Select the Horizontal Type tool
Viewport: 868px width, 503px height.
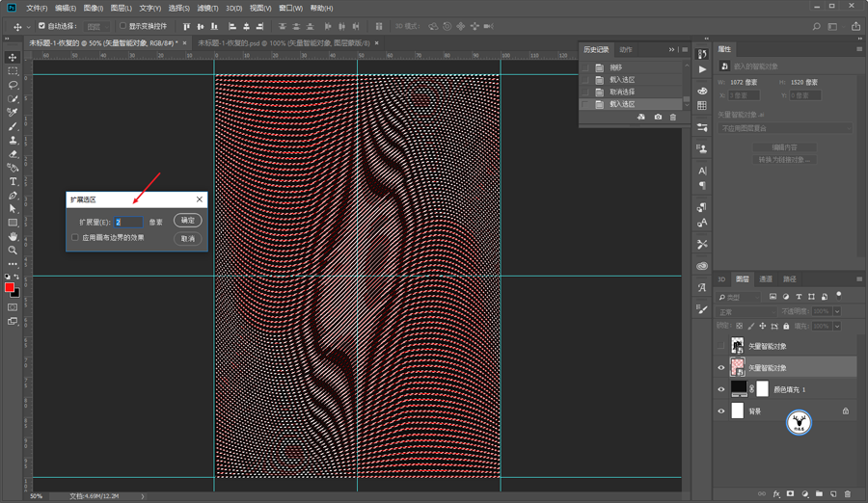pos(13,181)
